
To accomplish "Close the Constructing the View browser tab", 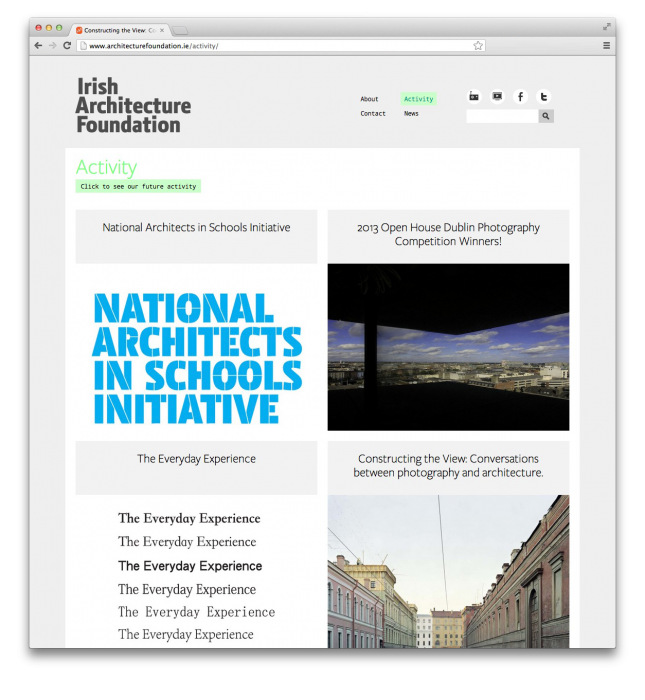I will pos(163,30).
